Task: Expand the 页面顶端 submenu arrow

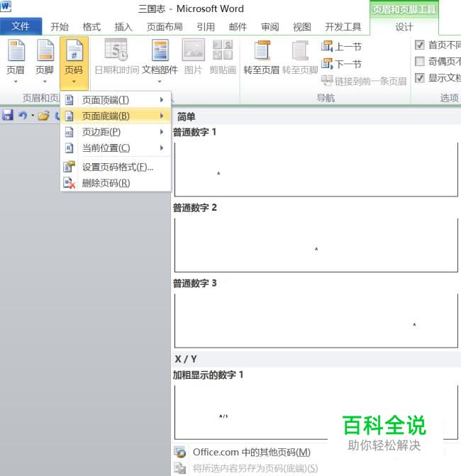Action: 162,100
